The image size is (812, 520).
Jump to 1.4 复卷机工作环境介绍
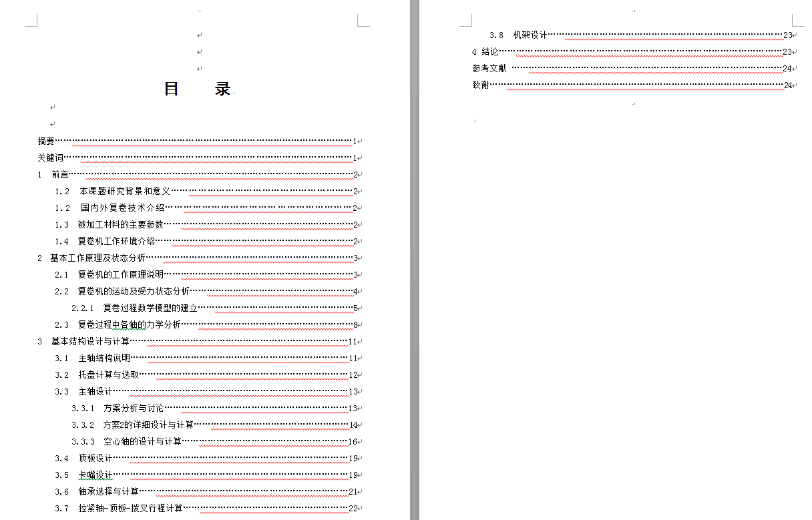pos(206,242)
